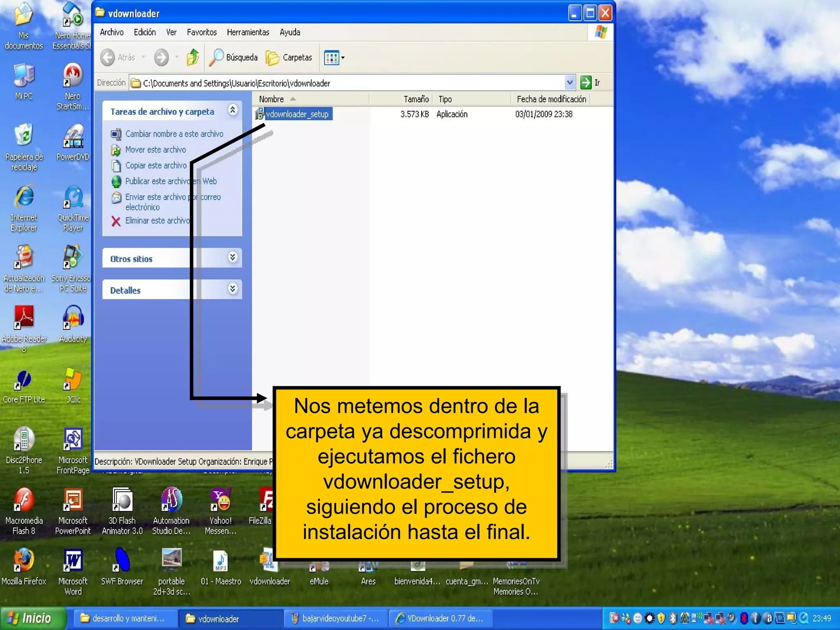The height and width of the screenshot is (630, 840).
Task: Open the Actualización de Nero shortcut
Action: (24, 269)
